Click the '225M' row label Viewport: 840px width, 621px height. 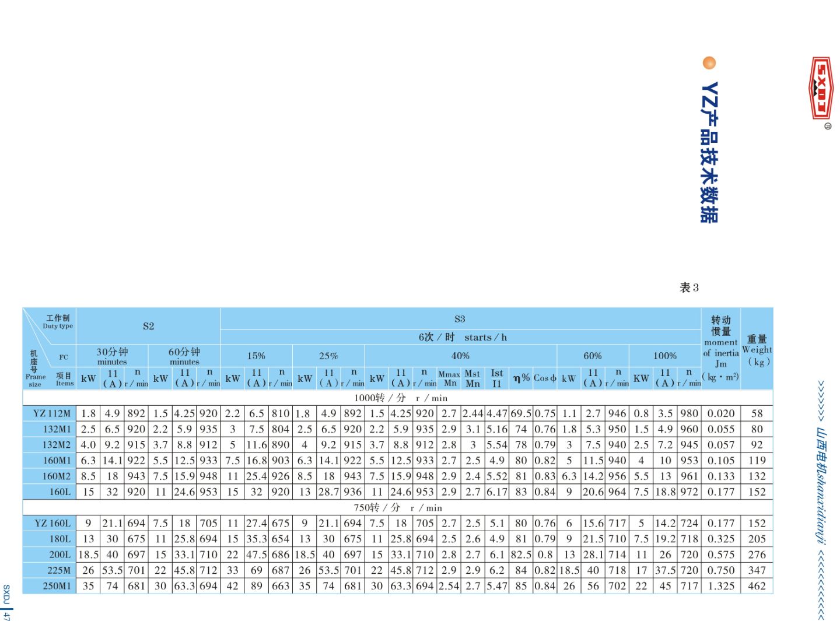pyautogui.click(x=59, y=571)
